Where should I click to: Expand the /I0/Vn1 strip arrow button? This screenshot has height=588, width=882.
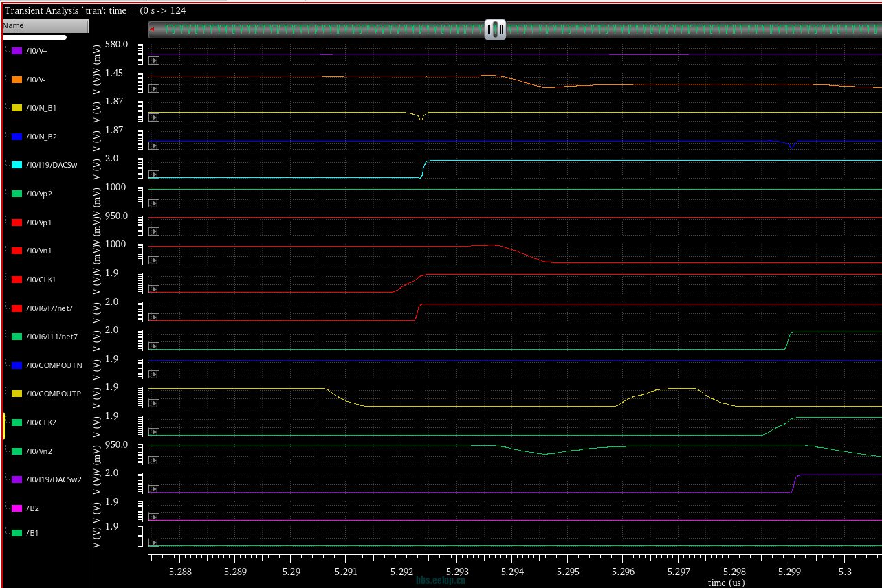[154, 260]
